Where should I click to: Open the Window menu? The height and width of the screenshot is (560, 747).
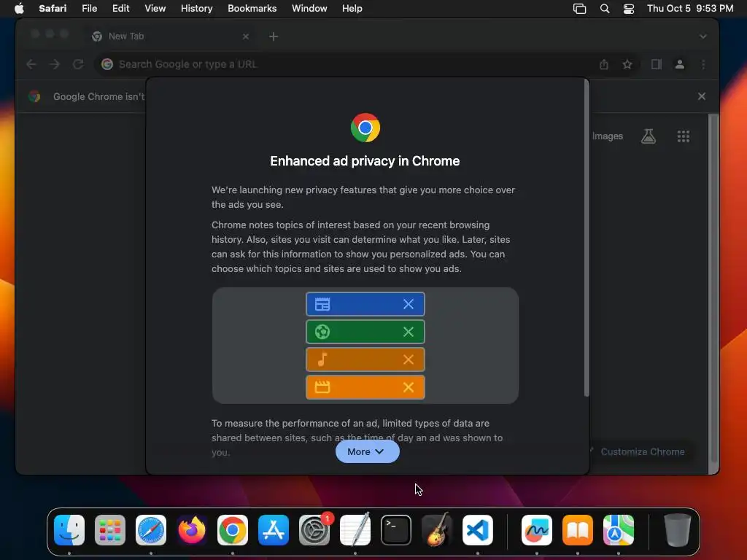point(309,9)
